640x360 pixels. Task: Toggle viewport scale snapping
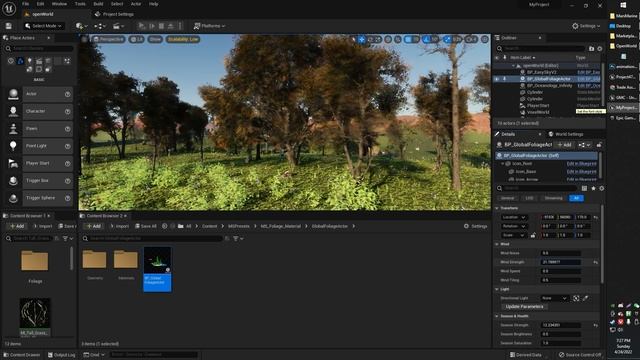[x=448, y=39]
